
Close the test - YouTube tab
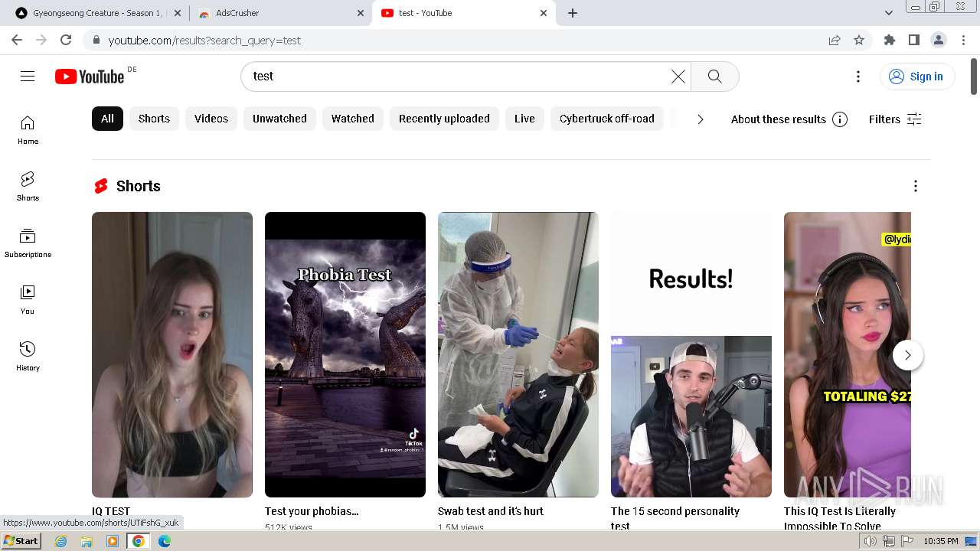[544, 13]
